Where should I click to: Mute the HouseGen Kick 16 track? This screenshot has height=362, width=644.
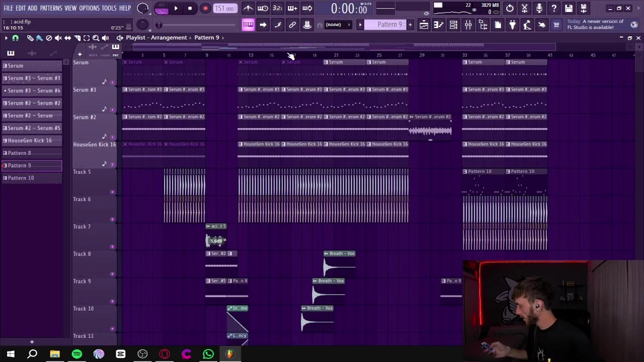(x=112, y=164)
